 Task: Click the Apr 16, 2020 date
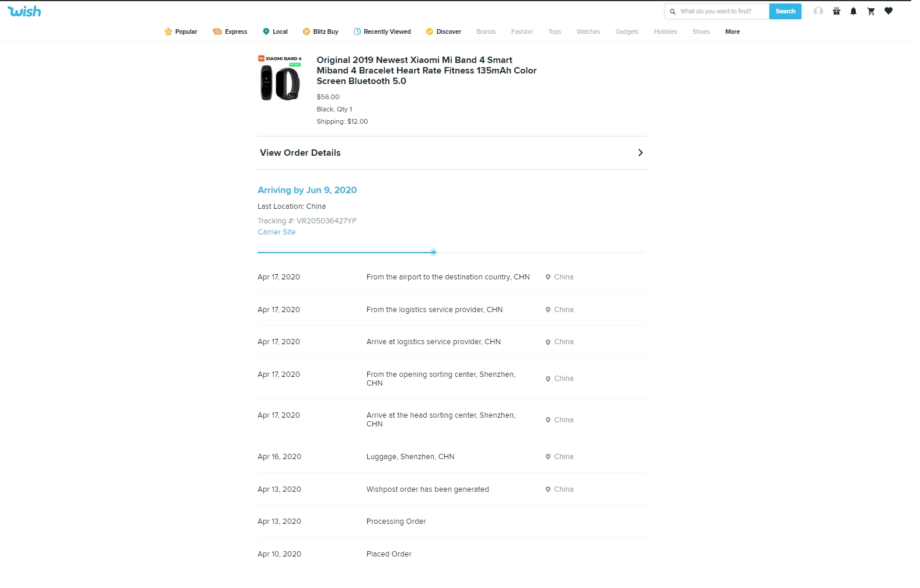[x=280, y=457]
